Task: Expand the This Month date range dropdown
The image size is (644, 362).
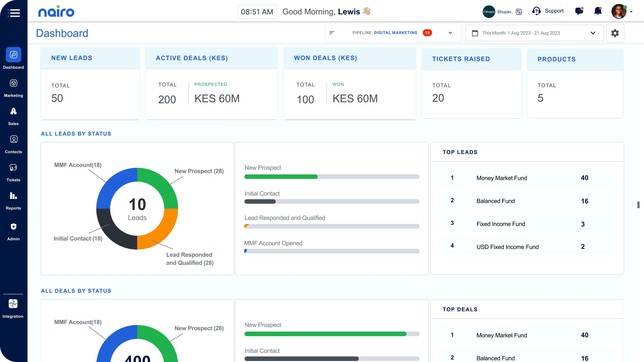Action: tap(593, 33)
